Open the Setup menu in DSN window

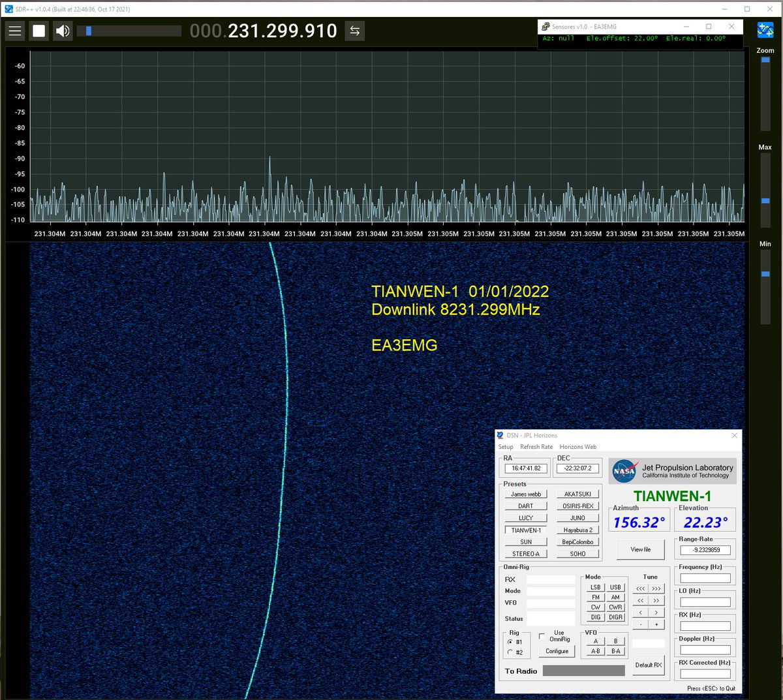coord(506,446)
